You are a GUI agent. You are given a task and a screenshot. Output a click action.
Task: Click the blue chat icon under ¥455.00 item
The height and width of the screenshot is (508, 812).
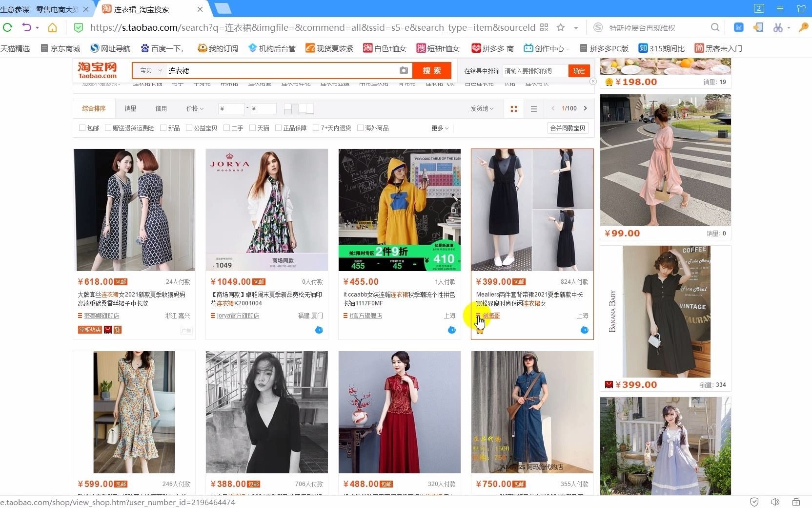click(x=451, y=330)
